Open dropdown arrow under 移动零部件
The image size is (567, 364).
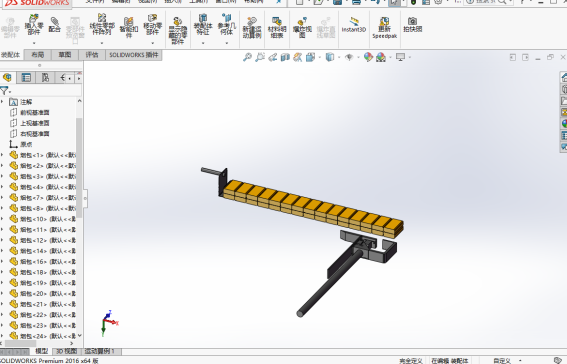pyautogui.click(x=152, y=43)
